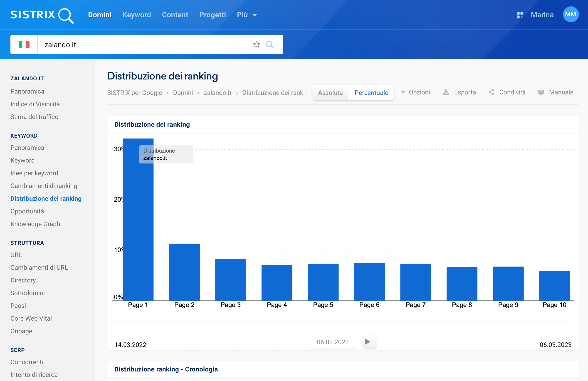Click the Manuale book icon
The height and width of the screenshot is (381, 588).
[x=541, y=92]
